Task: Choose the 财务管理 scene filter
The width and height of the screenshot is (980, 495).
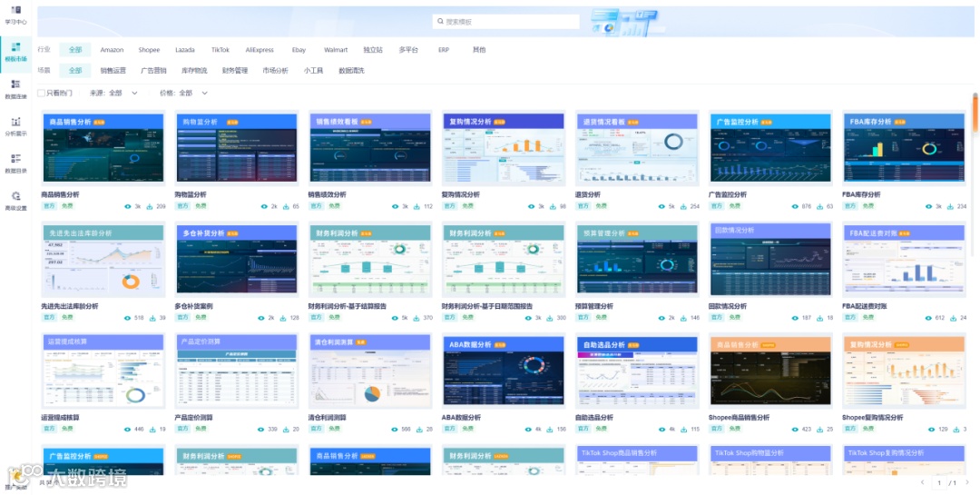Action: tap(235, 71)
